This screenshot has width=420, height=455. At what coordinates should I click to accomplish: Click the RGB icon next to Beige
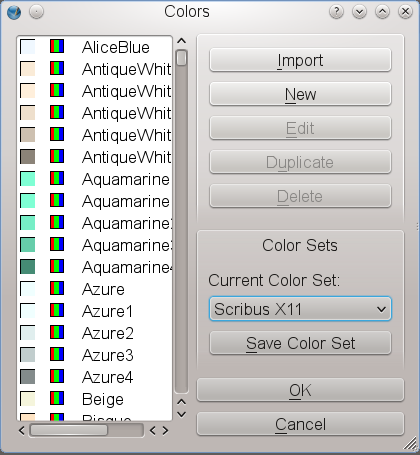coord(57,398)
